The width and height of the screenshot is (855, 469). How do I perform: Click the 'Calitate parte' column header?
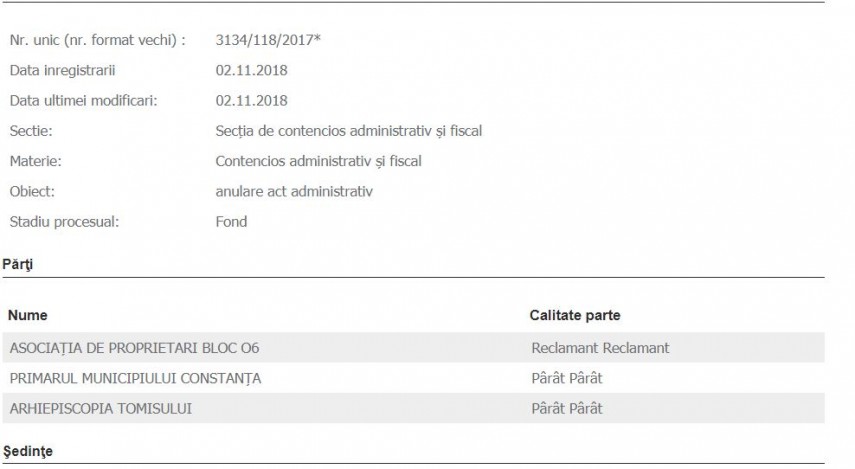[x=575, y=316]
